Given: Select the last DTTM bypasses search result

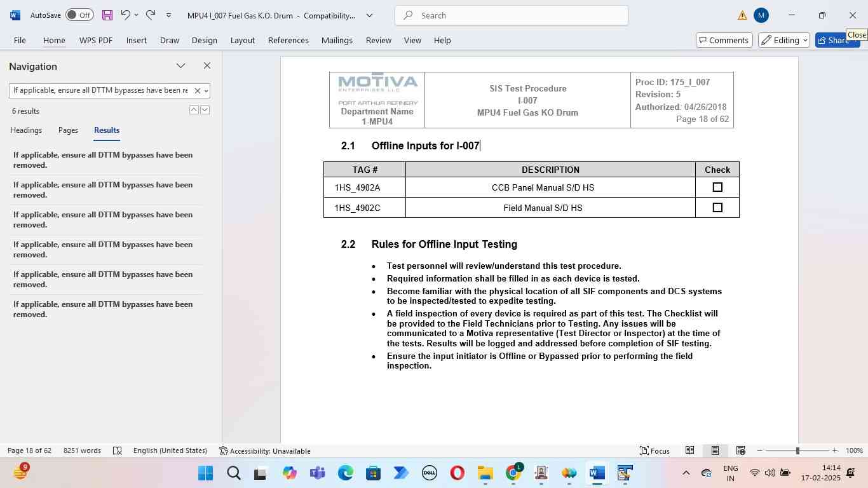Looking at the screenshot, I should (105, 309).
